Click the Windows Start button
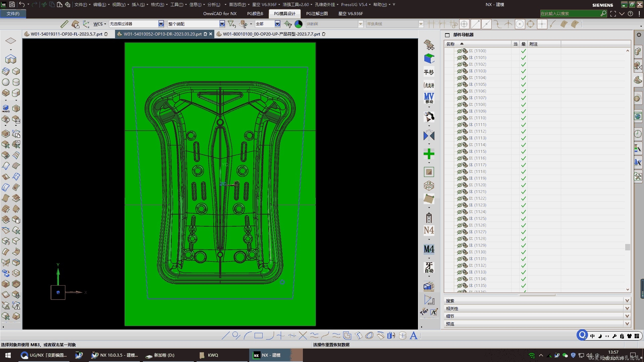 [x=8, y=355]
